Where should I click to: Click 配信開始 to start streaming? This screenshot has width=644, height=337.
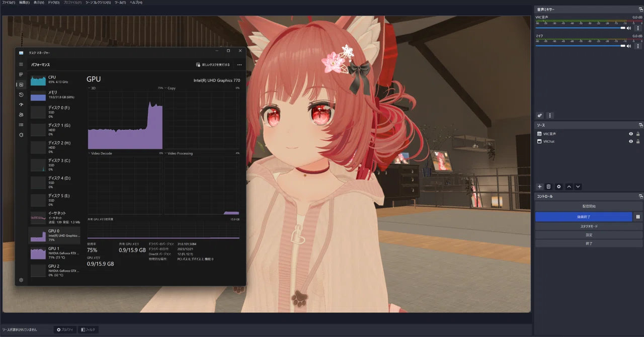click(x=589, y=207)
